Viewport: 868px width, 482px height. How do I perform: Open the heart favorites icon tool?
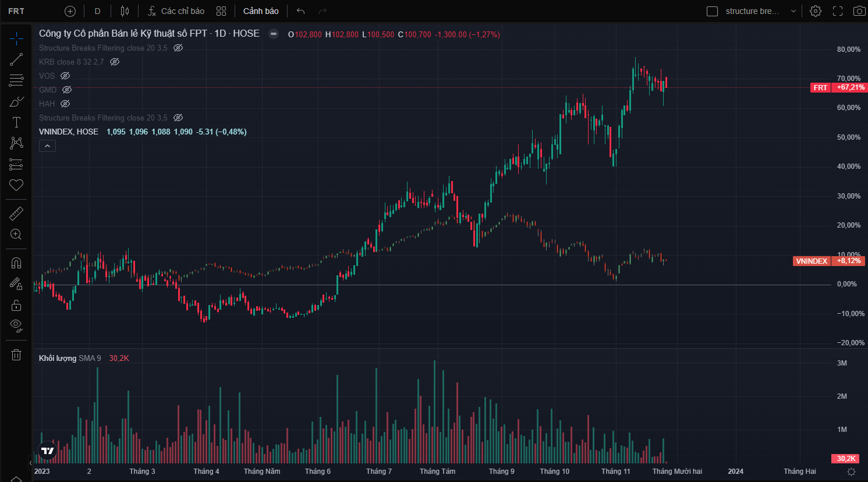[x=16, y=185]
